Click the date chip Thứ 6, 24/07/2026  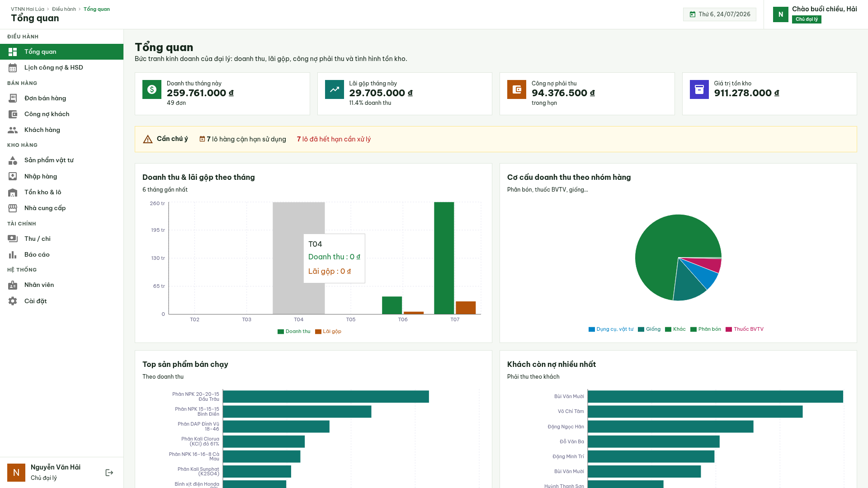point(720,14)
